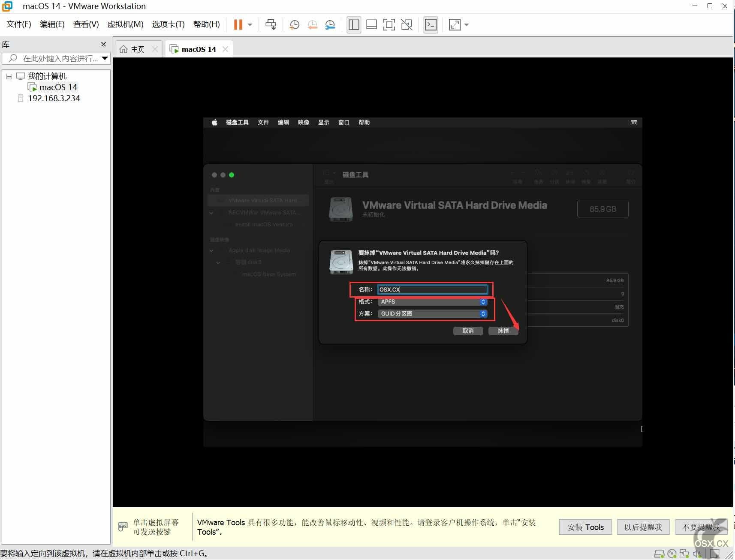Enter full screen mode icon

point(389,24)
